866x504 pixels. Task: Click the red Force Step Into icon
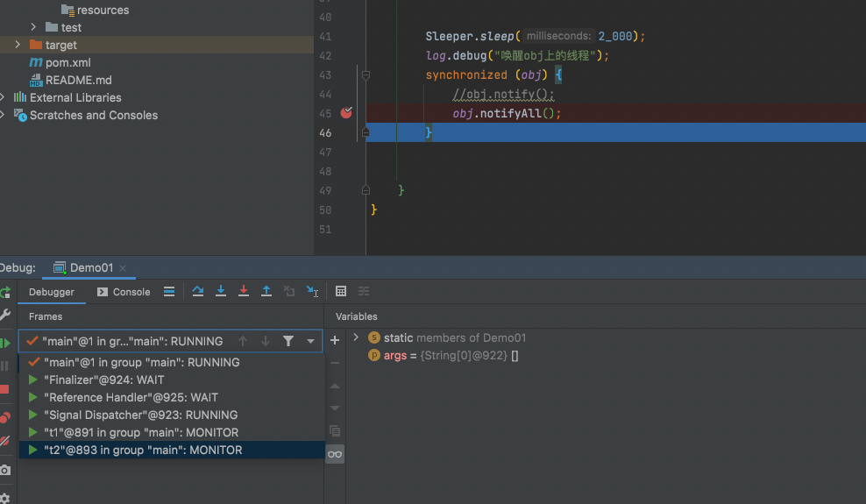(244, 292)
